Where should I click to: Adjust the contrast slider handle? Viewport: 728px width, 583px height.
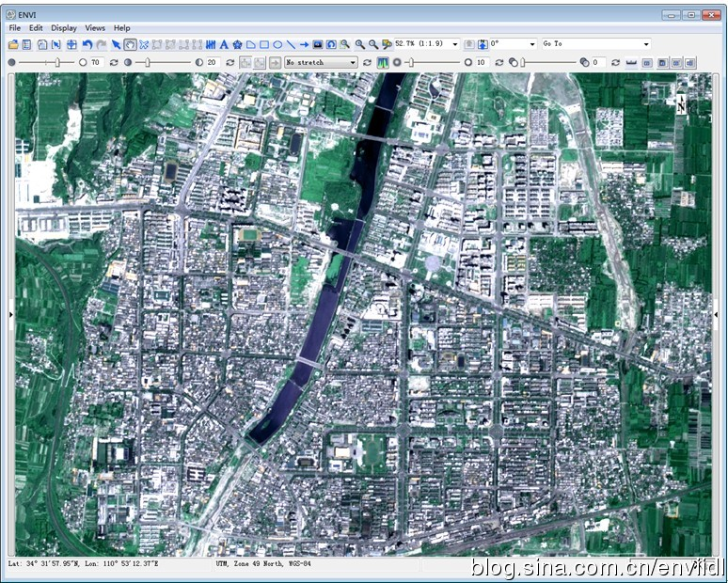[x=147, y=62]
